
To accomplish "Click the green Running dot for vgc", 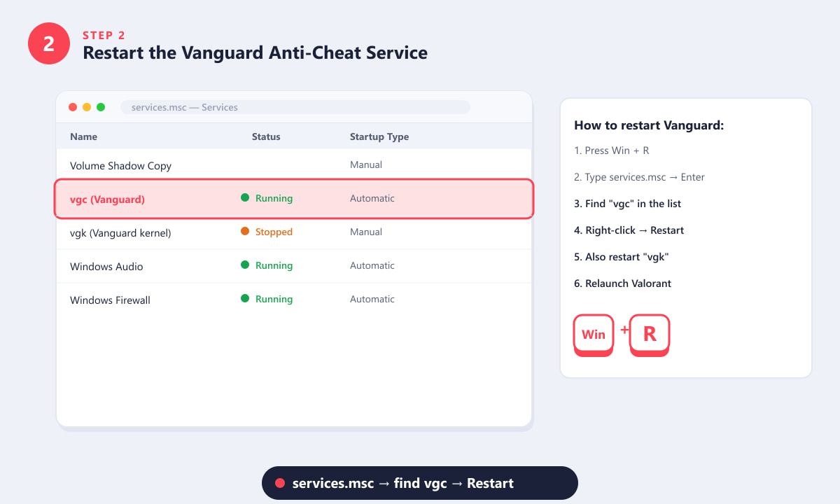I will click(245, 198).
